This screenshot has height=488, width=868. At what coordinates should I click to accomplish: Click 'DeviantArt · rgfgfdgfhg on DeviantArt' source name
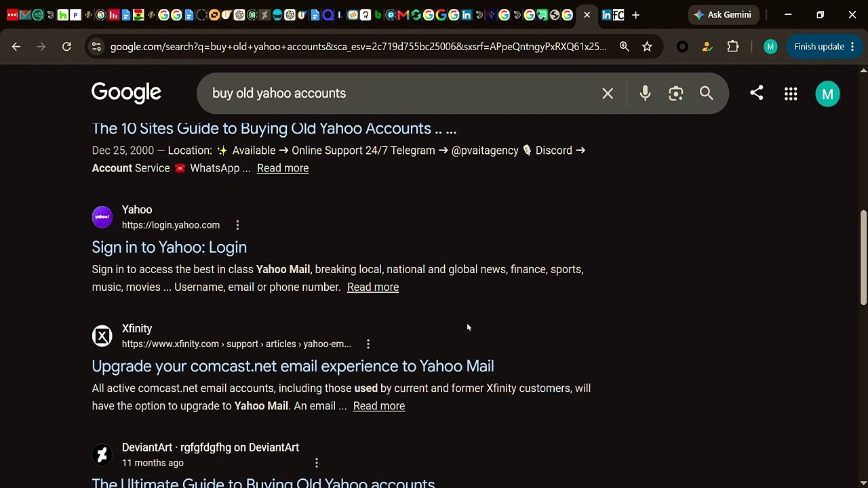[210, 447]
